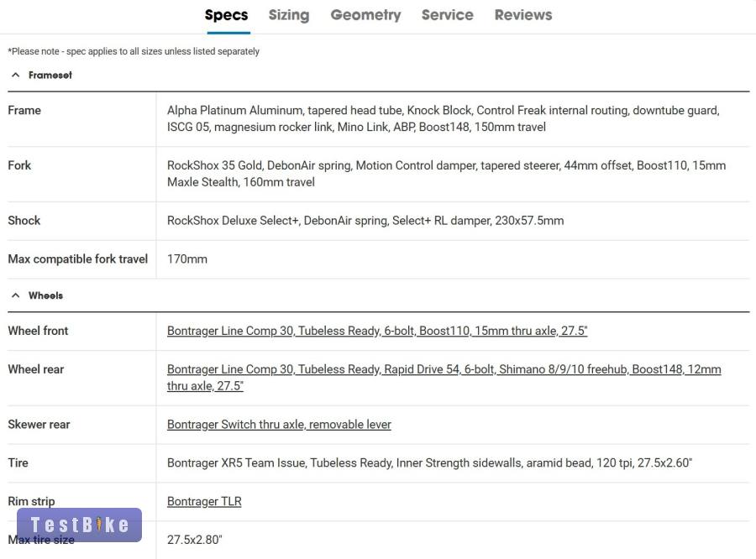756x559 pixels.
Task: Select the Frame specification description text
Action: (x=443, y=118)
